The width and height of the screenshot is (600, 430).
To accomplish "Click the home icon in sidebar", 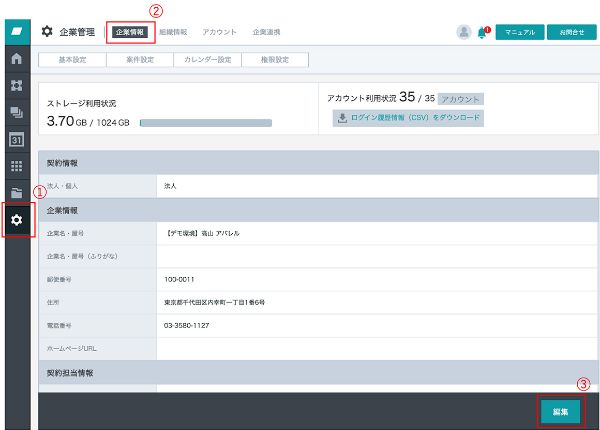I will click(16, 59).
